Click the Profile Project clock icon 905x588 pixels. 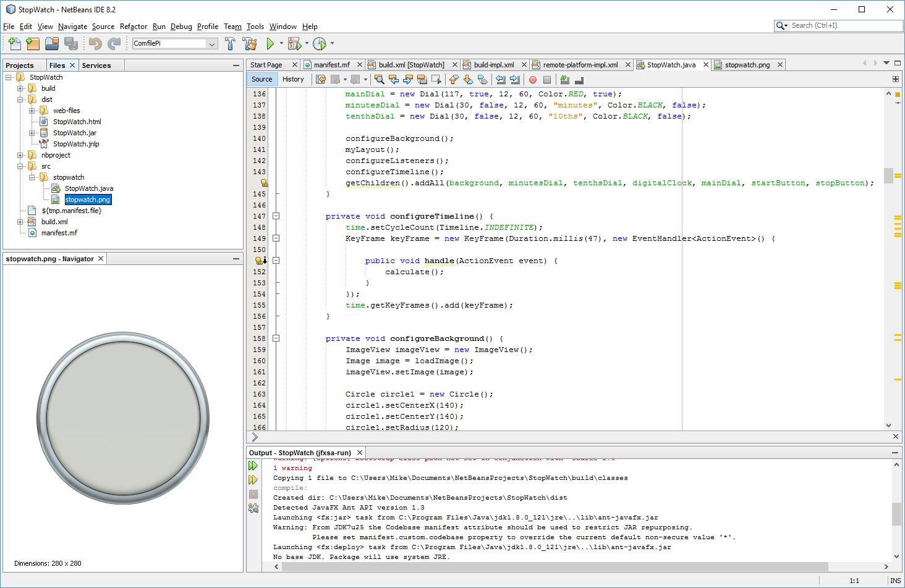tap(319, 43)
